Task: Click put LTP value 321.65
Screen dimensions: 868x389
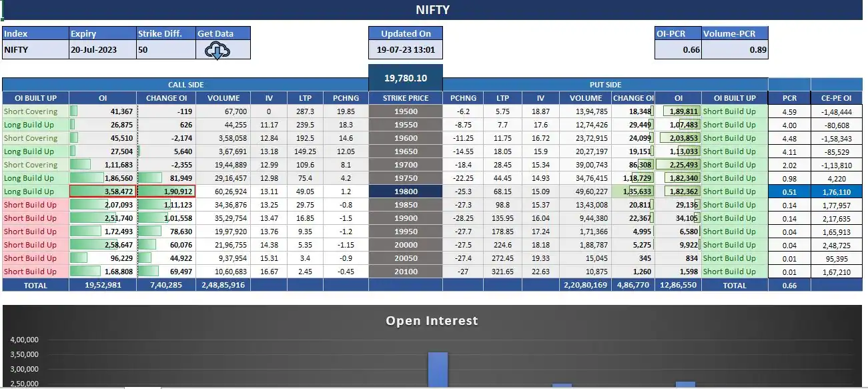Action: pos(502,272)
